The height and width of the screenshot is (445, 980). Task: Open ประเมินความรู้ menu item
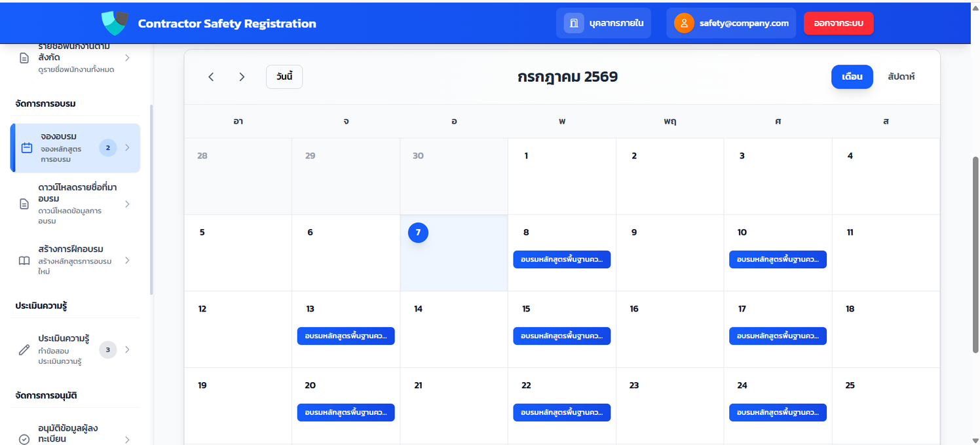(75, 350)
